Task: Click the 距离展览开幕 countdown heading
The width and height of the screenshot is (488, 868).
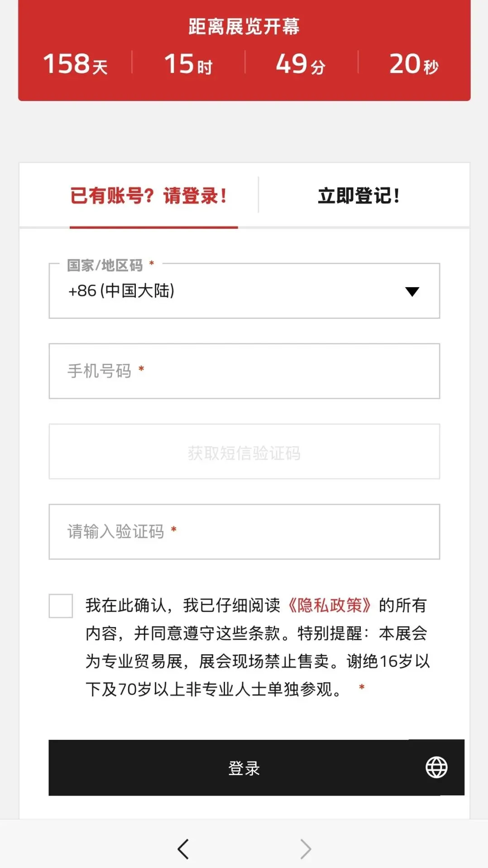Action: point(244,26)
